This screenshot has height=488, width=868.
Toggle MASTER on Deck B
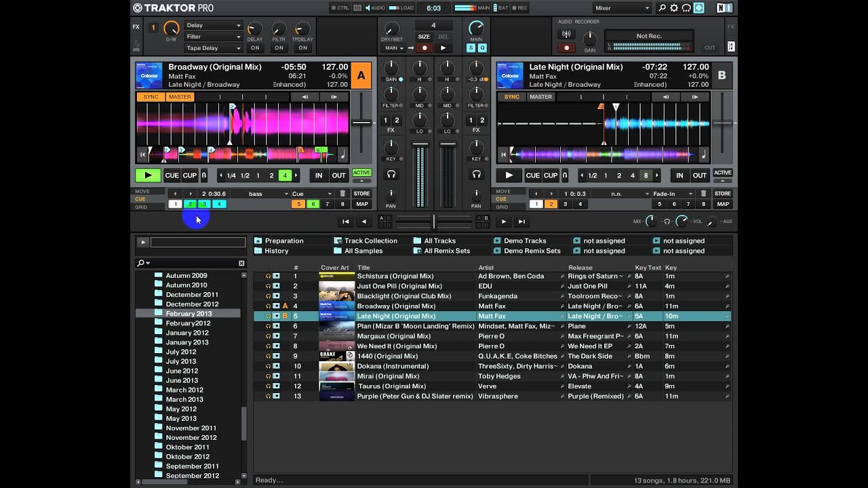click(x=540, y=97)
